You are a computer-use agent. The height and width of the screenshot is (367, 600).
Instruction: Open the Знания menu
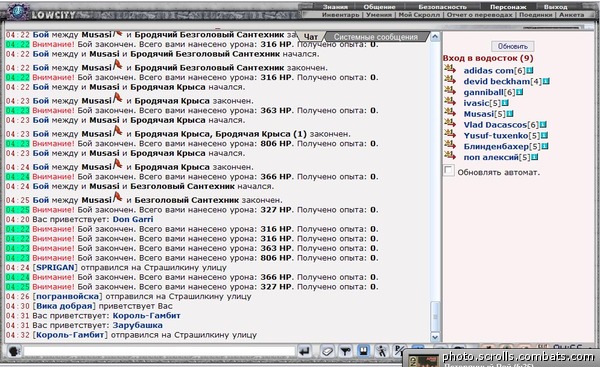[335, 7]
